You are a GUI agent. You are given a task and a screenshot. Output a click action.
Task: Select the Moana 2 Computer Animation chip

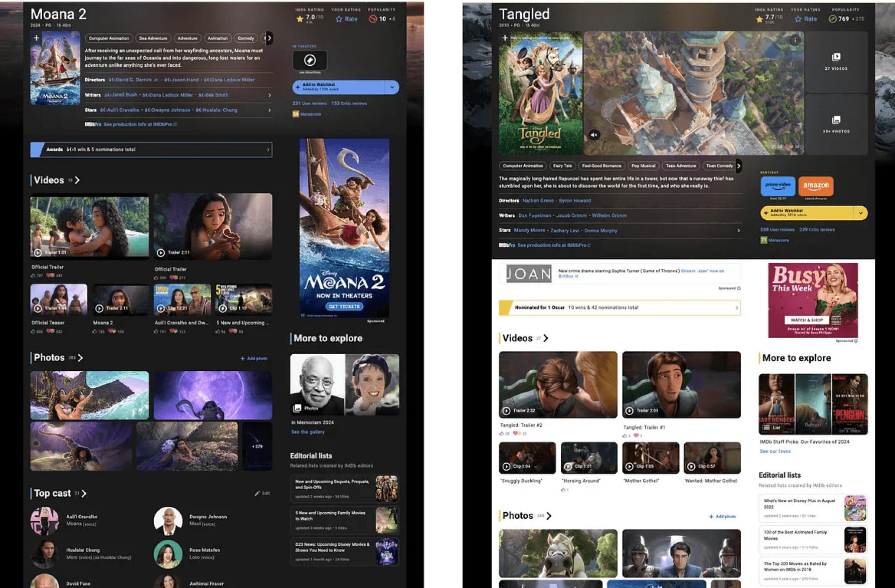(109, 38)
